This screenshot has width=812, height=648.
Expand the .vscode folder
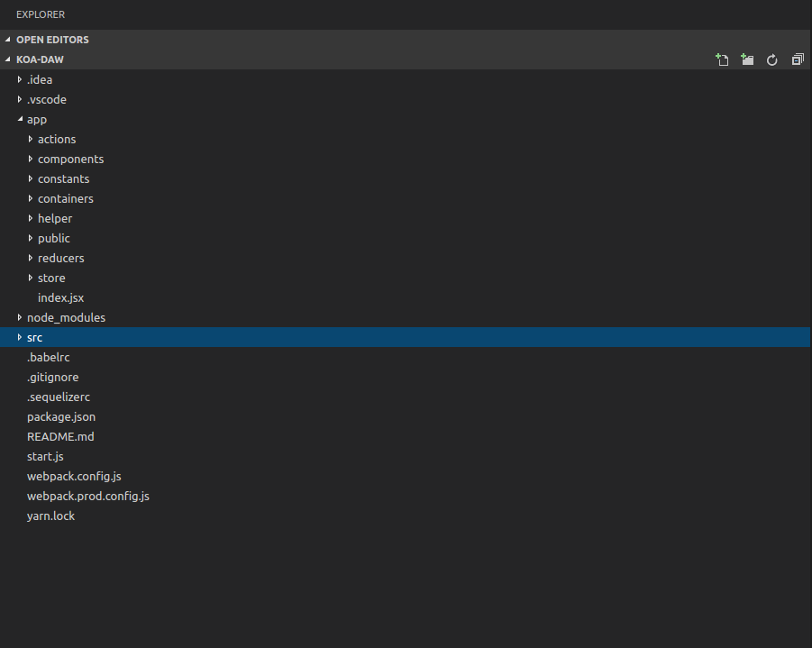click(x=47, y=99)
